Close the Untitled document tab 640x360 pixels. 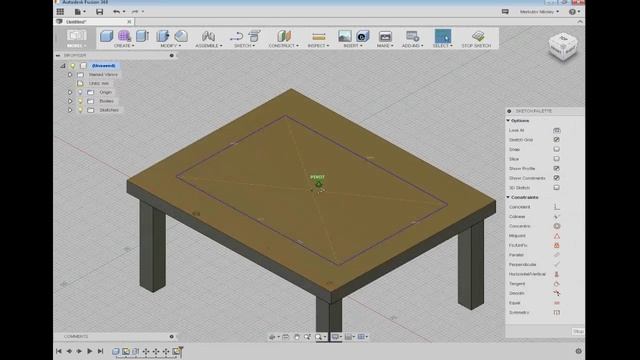129,22
